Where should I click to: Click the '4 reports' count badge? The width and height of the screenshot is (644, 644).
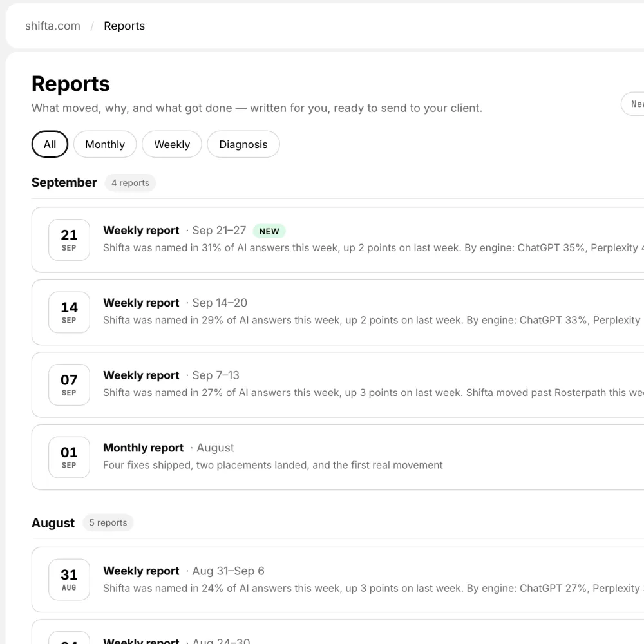130,183
